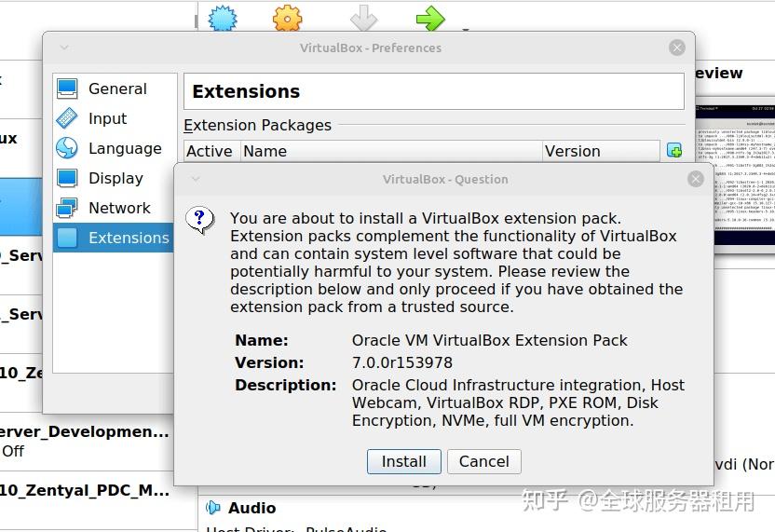The height and width of the screenshot is (532, 775).
Task: Click Install in the Question dialog
Action: tap(404, 461)
